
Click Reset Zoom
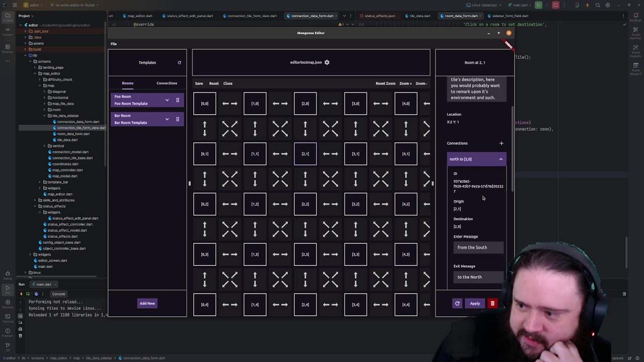(x=385, y=83)
